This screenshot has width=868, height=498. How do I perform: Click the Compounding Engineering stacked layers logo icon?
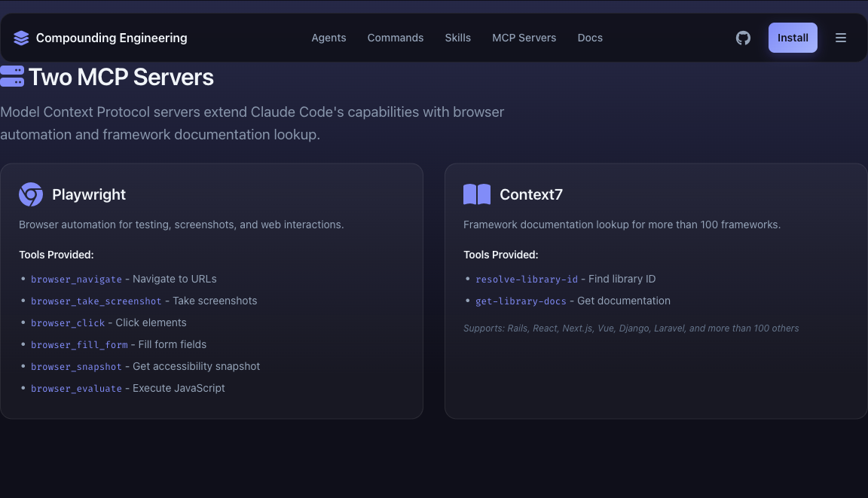(x=21, y=38)
